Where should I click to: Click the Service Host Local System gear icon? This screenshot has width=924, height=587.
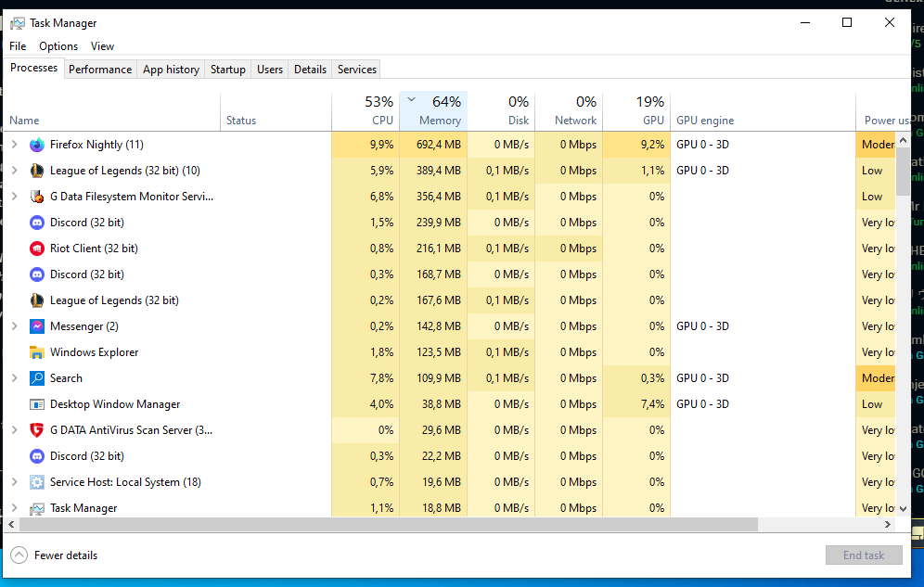36,481
